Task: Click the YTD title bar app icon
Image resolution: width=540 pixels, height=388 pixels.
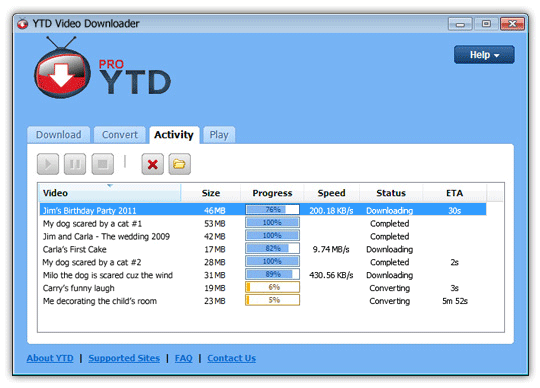Action: point(23,23)
